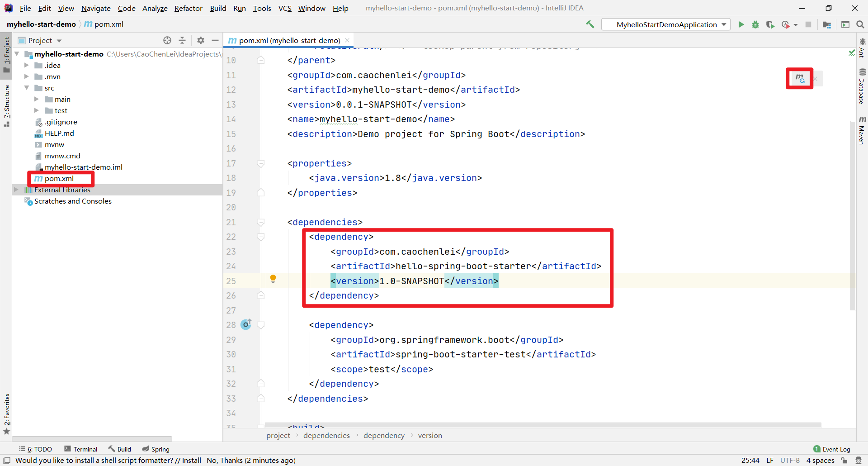
Task: Open the VCS menu
Action: point(285,8)
